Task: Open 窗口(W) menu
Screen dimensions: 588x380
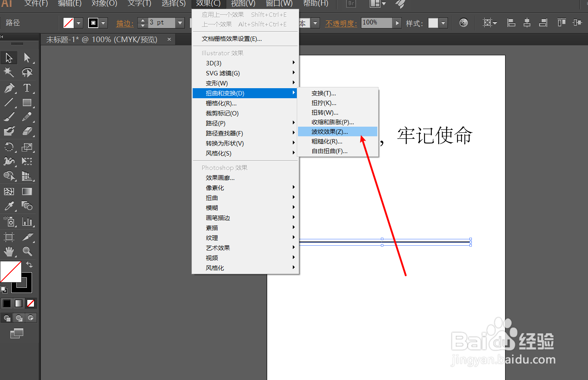Action: click(279, 4)
